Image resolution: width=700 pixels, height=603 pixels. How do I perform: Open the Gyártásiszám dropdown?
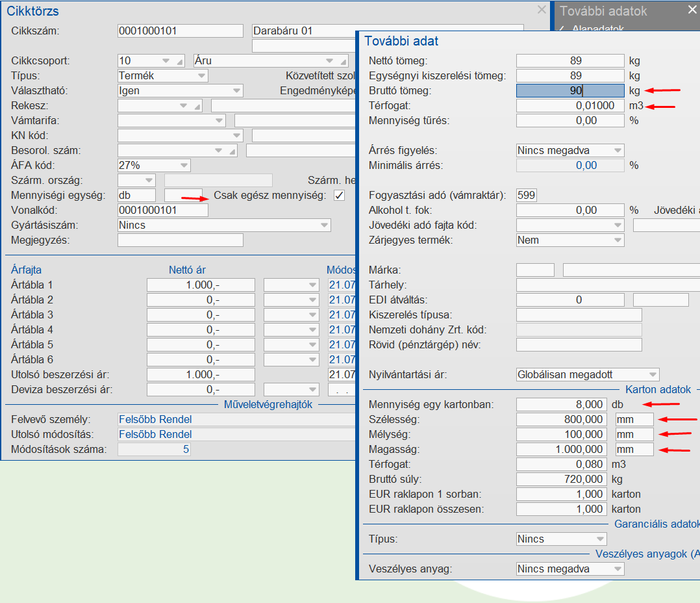coord(324,225)
